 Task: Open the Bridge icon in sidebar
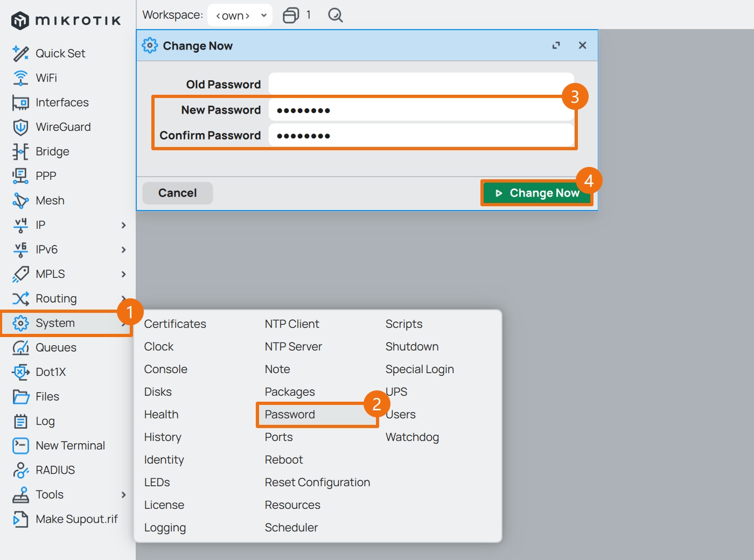click(x=20, y=152)
